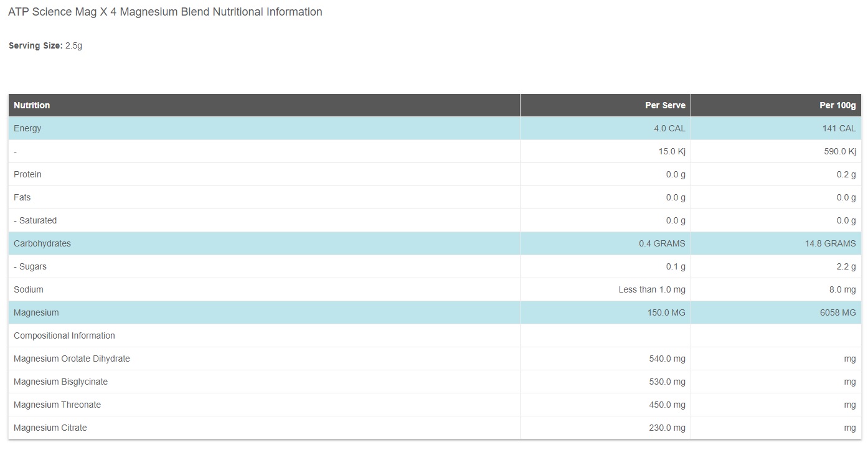Click the 'Magnesium Orotate Dihydrate' row label
The height and width of the screenshot is (450, 868).
[x=72, y=359]
